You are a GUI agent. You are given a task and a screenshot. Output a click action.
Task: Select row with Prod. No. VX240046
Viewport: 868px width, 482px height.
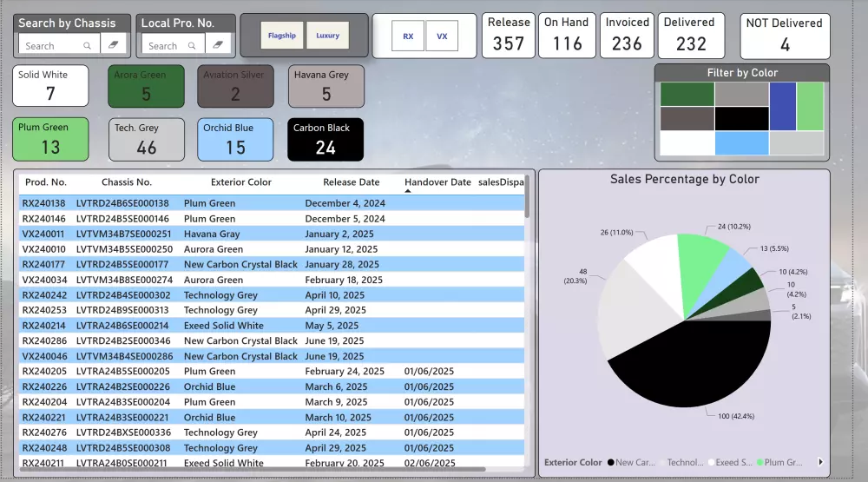[x=272, y=356]
